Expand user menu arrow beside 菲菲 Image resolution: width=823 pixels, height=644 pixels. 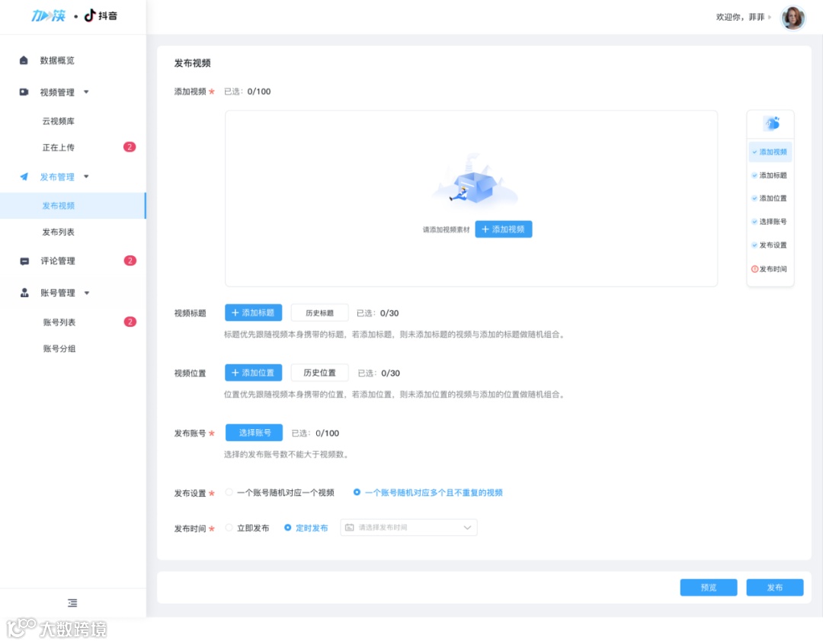[x=770, y=18]
